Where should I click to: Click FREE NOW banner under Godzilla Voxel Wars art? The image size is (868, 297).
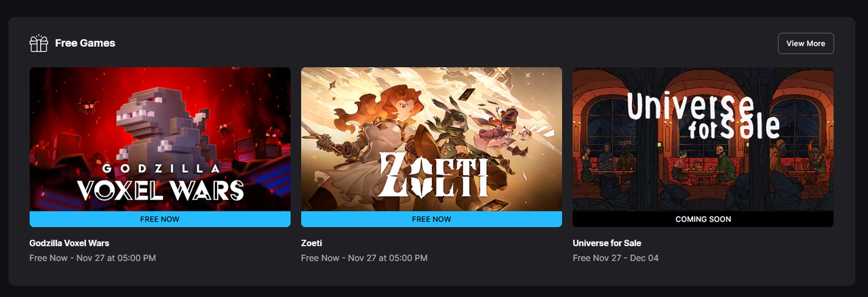coord(160,219)
